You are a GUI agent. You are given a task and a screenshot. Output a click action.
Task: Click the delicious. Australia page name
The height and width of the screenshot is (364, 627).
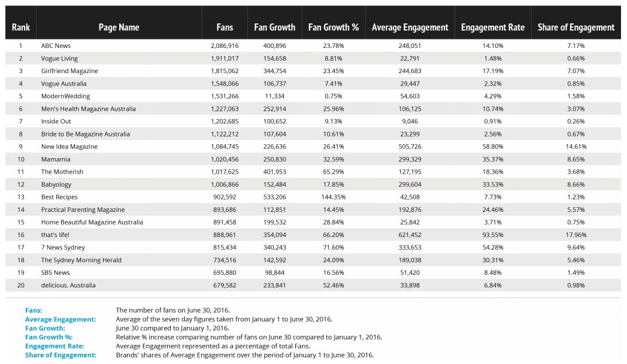68,285
